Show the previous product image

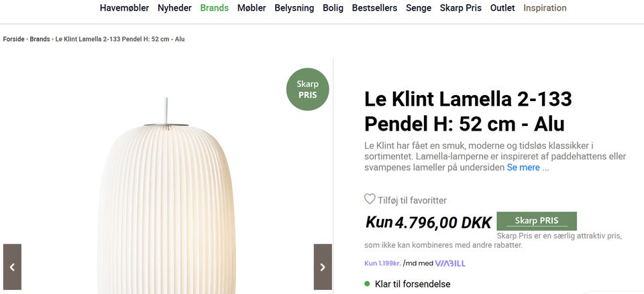[x=12, y=267]
